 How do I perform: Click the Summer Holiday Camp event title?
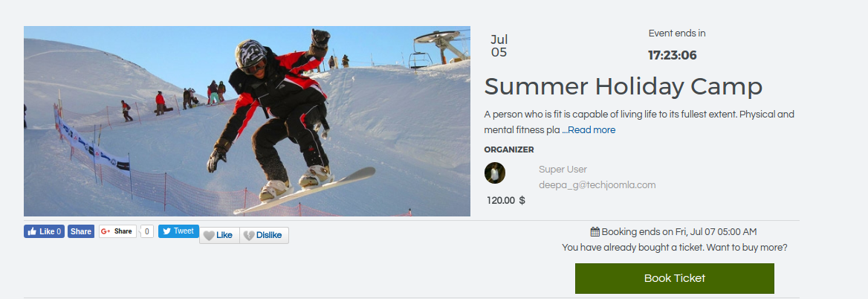point(624,87)
